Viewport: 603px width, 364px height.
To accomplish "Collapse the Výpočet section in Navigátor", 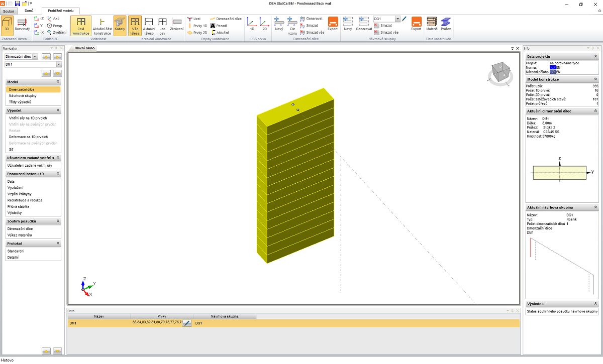I will click(x=58, y=110).
